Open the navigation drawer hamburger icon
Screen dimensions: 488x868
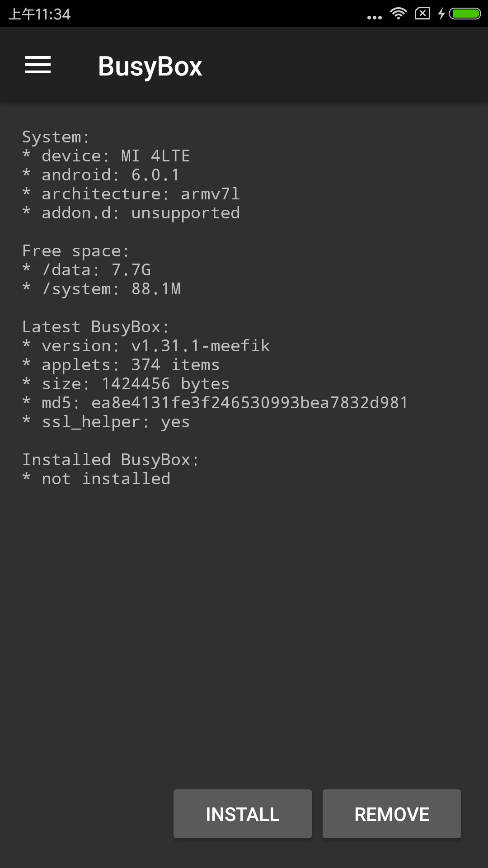38,66
